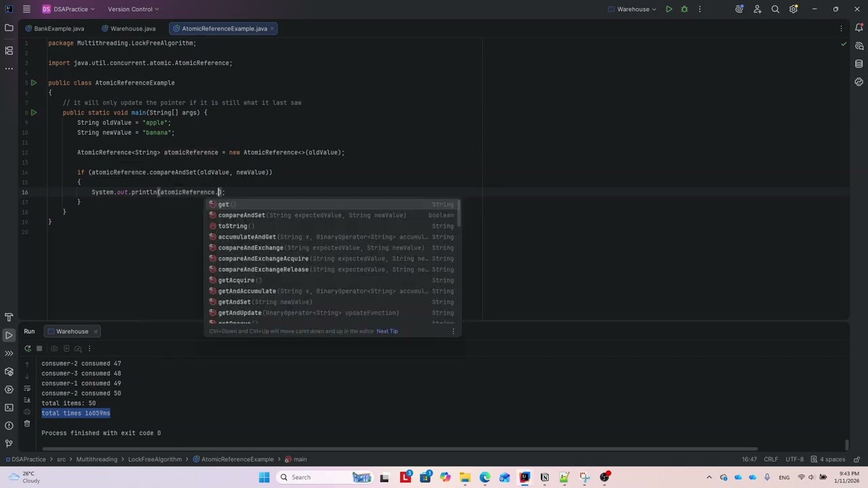
Task: Select getAndSet completion suggestion
Action: pos(332,302)
